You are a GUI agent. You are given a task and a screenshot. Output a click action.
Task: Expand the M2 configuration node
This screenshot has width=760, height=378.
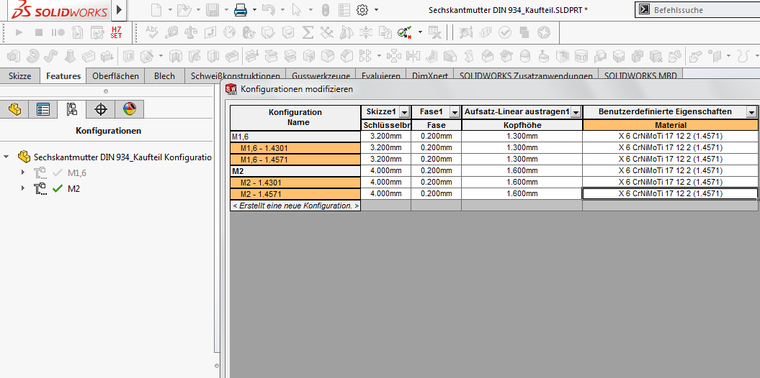pos(22,189)
